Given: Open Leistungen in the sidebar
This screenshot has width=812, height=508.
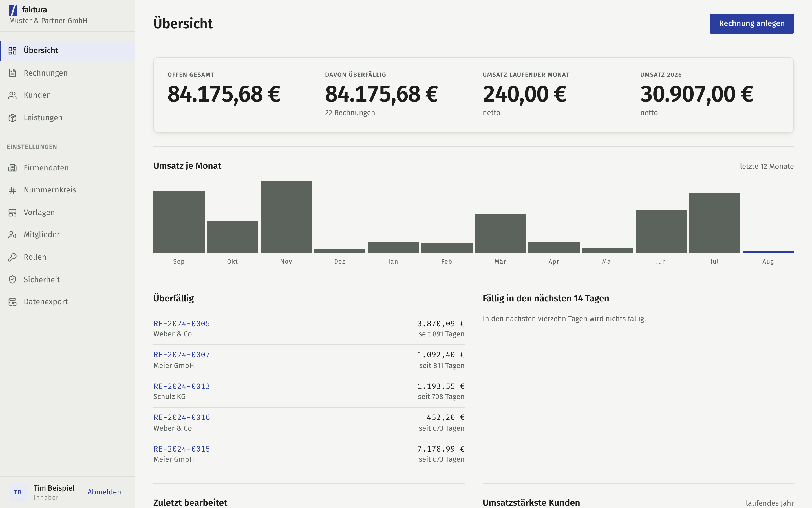Looking at the screenshot, I should point(67,118).
